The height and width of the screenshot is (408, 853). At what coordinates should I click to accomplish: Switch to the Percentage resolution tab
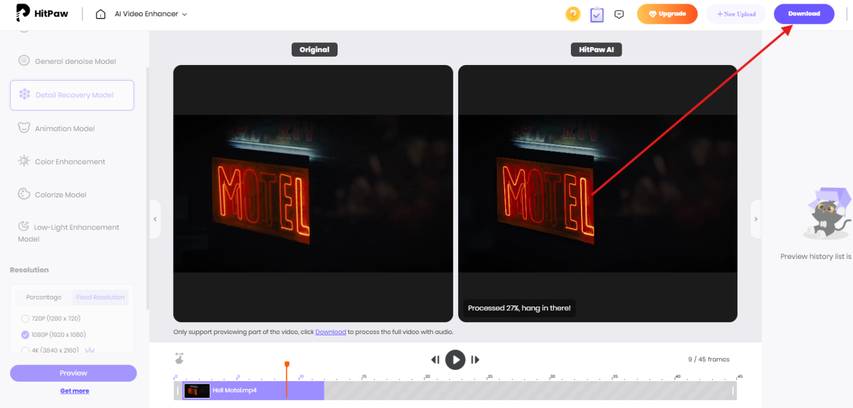(45, 298)
